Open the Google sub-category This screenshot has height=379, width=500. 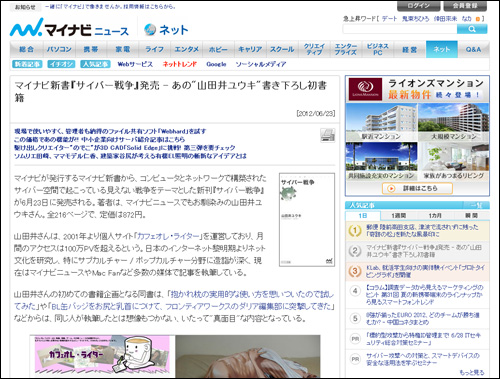tap(216, 64)
